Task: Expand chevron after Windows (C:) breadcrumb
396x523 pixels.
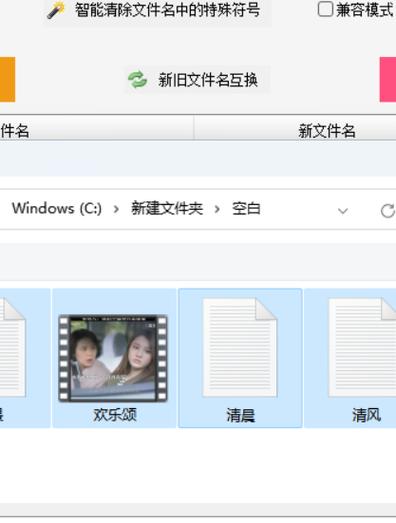Action: pos(116,209)
